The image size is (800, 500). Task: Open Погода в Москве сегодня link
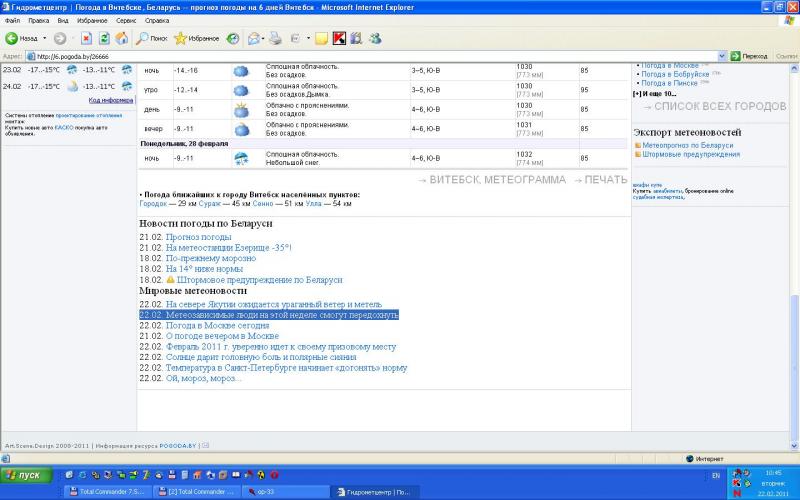217,326
